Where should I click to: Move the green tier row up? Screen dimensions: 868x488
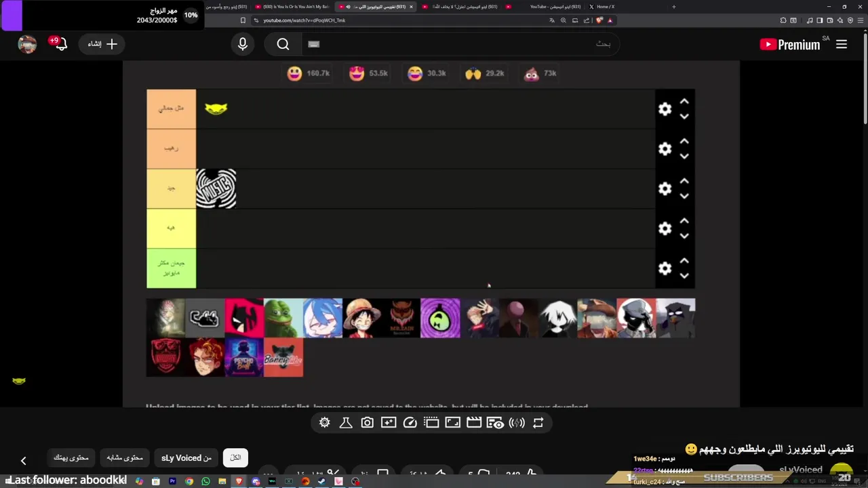coord(684,262)
